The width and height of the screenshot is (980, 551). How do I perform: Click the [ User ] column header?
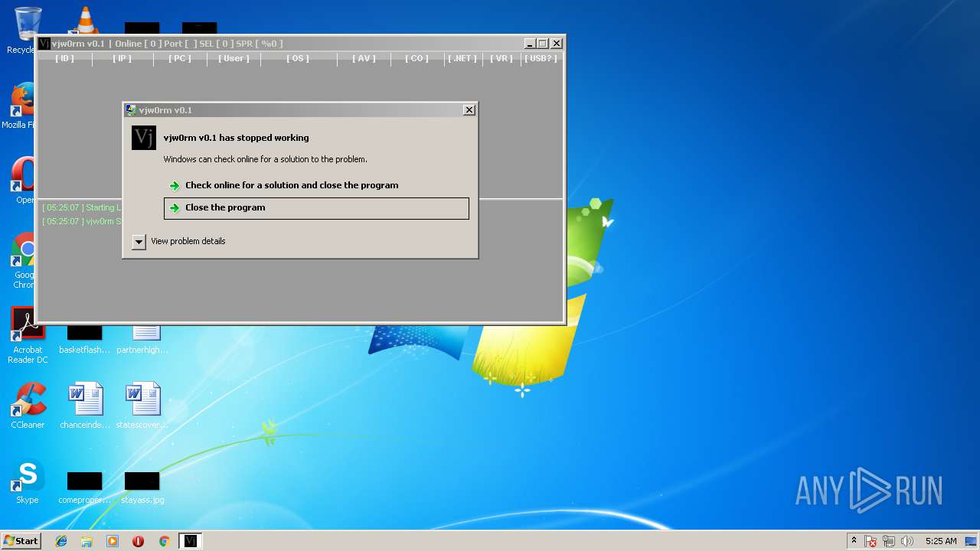pyautogui.click(x=234, y=58)
